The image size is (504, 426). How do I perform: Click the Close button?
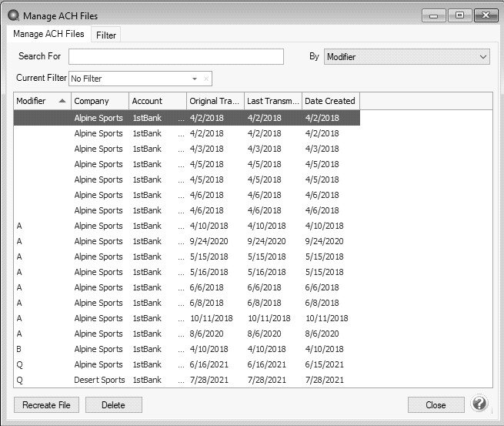[x=436, y=405]
